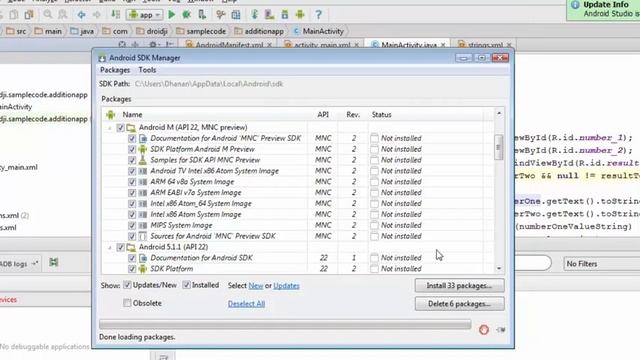Collapse the Android 5.1.1 (API 22) node
This screenshot has height=360, width=640.
pyautogui.click(x=109, y=248)
